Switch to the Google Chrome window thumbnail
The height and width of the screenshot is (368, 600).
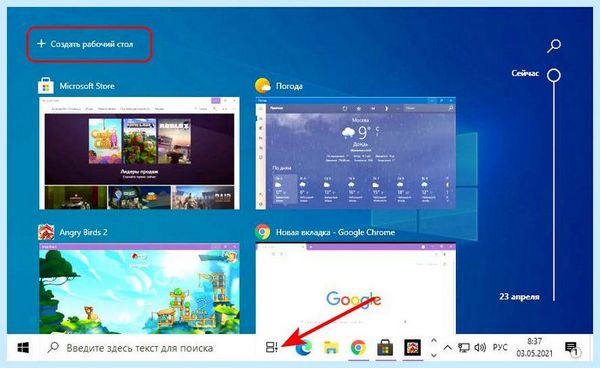355,288
